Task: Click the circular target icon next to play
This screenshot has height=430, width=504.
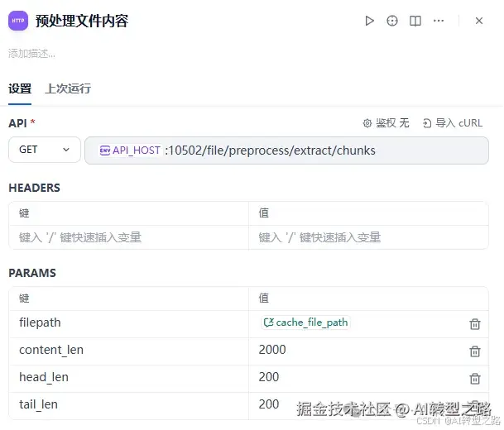Action: pos(392,21)
